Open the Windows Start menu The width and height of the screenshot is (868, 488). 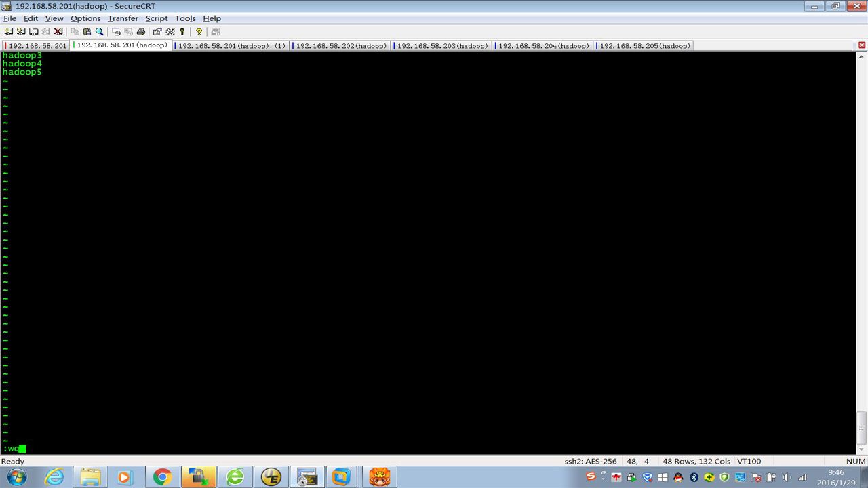[17, 477]
